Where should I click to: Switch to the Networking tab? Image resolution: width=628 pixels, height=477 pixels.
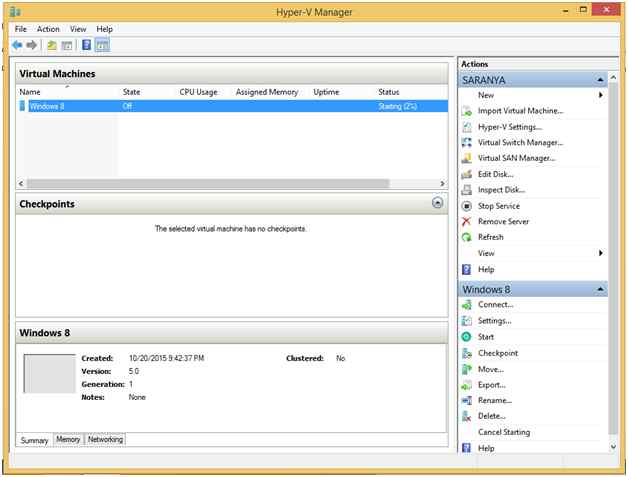pos(105,439)
